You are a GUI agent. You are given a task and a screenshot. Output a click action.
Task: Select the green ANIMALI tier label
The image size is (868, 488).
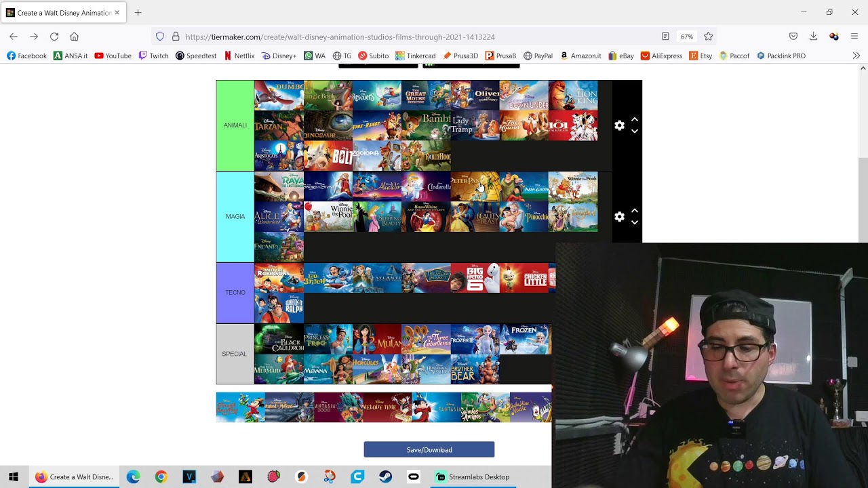pyautogui.click(x=235, y=125)
